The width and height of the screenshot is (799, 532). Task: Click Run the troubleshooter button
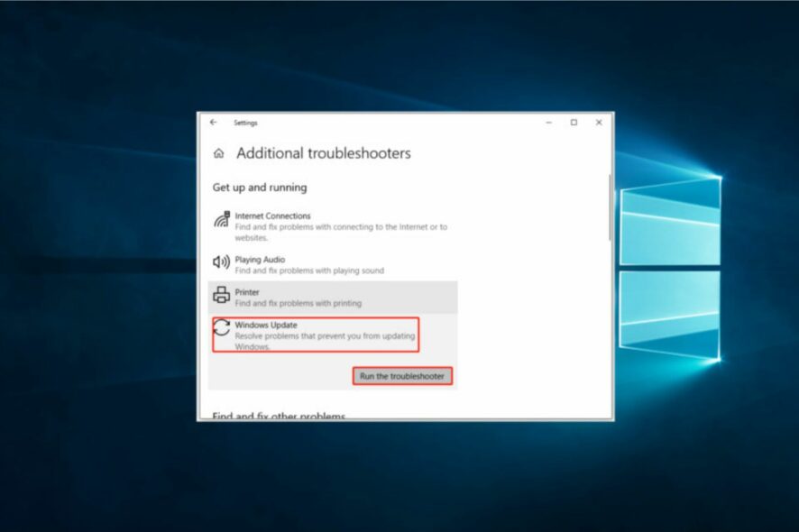click(x=402, y=376)
